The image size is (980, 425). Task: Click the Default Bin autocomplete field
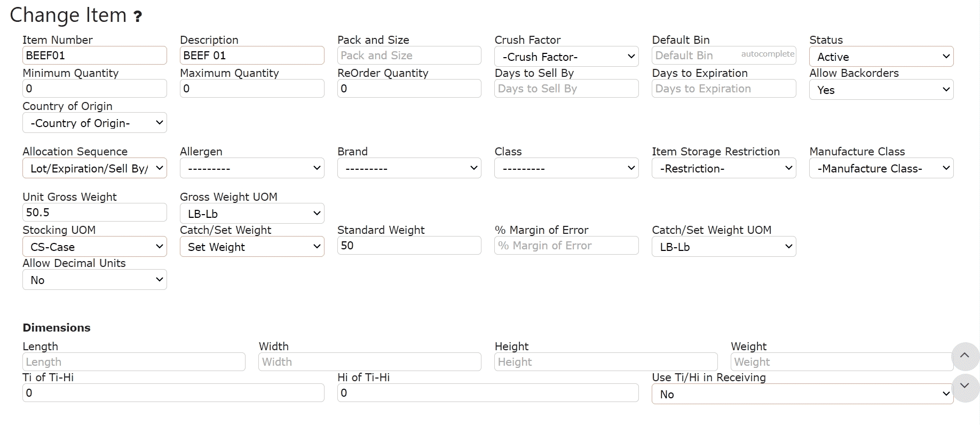724,56
